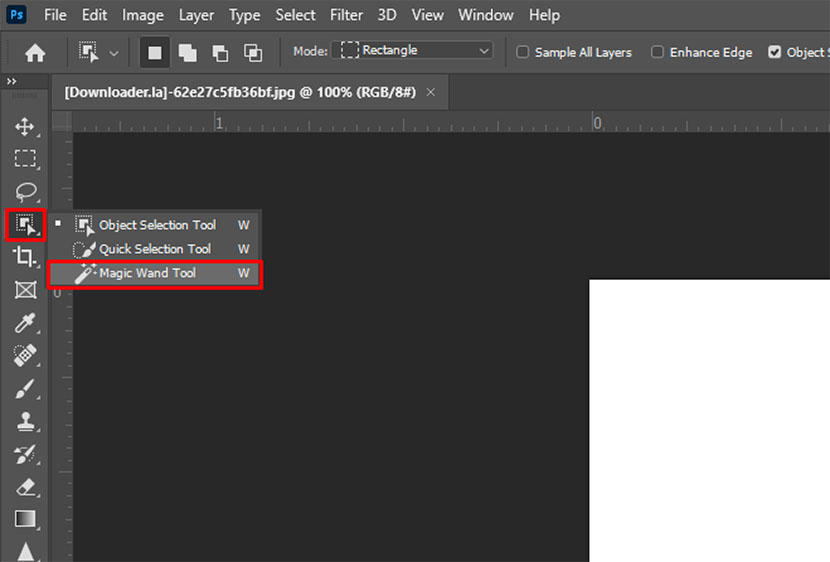Click the ruler origin corner box
The height and width of the screenshot is (562, 830).
(x=62, y=122)
